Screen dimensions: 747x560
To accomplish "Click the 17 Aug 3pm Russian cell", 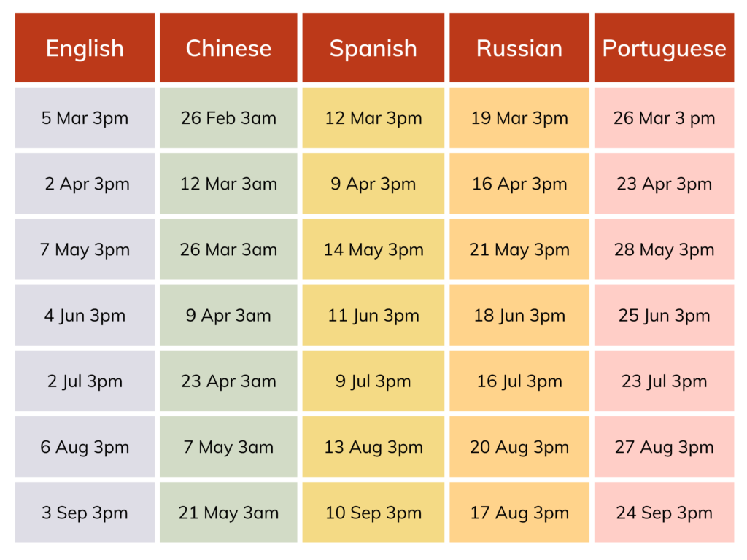I will click(x=519, y=513).
